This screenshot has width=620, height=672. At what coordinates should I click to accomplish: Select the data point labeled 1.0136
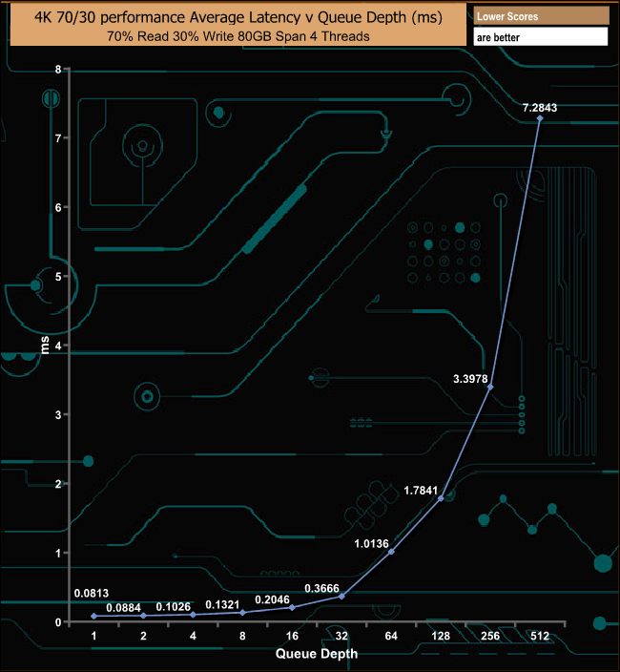coord(391,552)
